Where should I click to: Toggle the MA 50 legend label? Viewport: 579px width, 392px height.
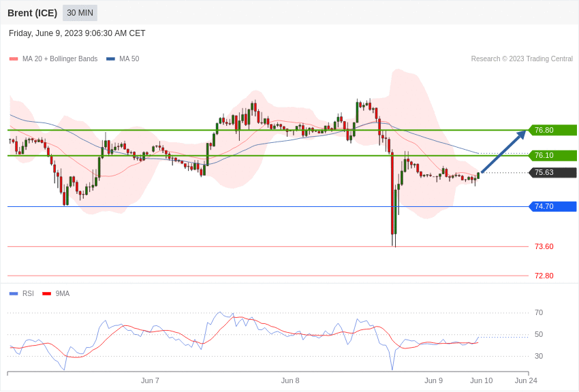[129, 59]
